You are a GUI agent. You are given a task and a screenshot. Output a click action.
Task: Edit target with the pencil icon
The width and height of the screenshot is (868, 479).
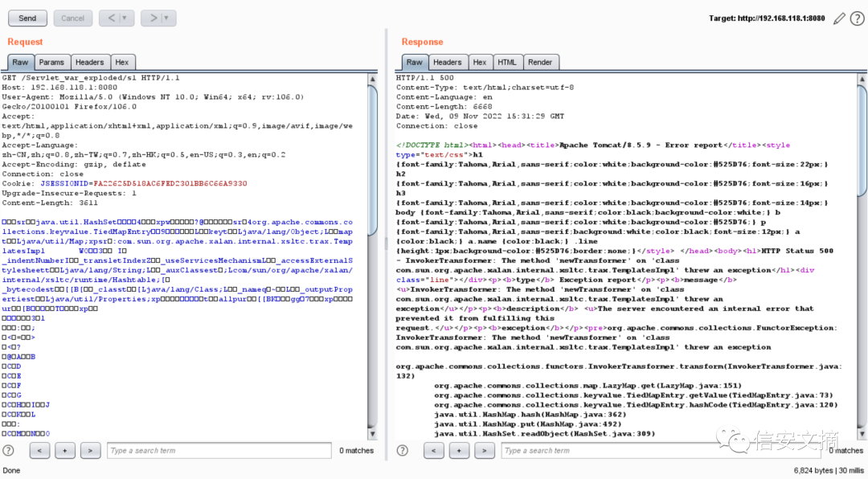pyautogui.click(x=839, y=18)
